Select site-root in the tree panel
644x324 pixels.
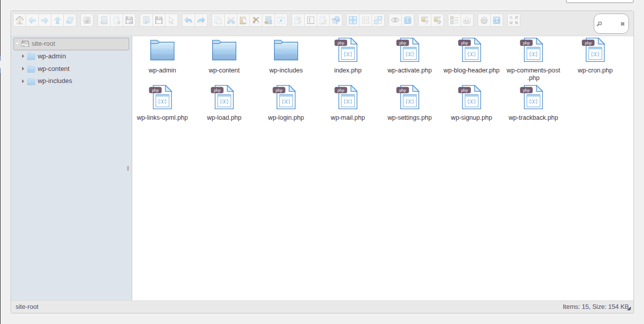71,44
